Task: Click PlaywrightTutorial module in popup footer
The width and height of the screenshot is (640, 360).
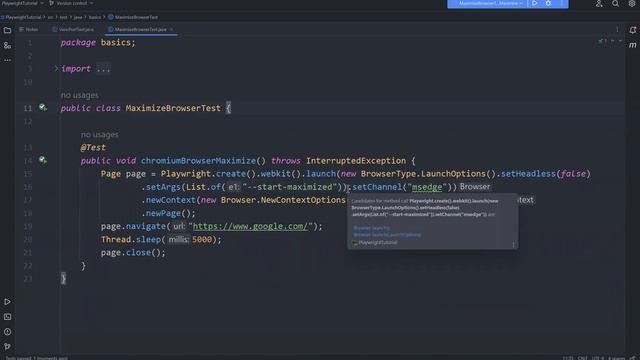Action: [374, 242]
